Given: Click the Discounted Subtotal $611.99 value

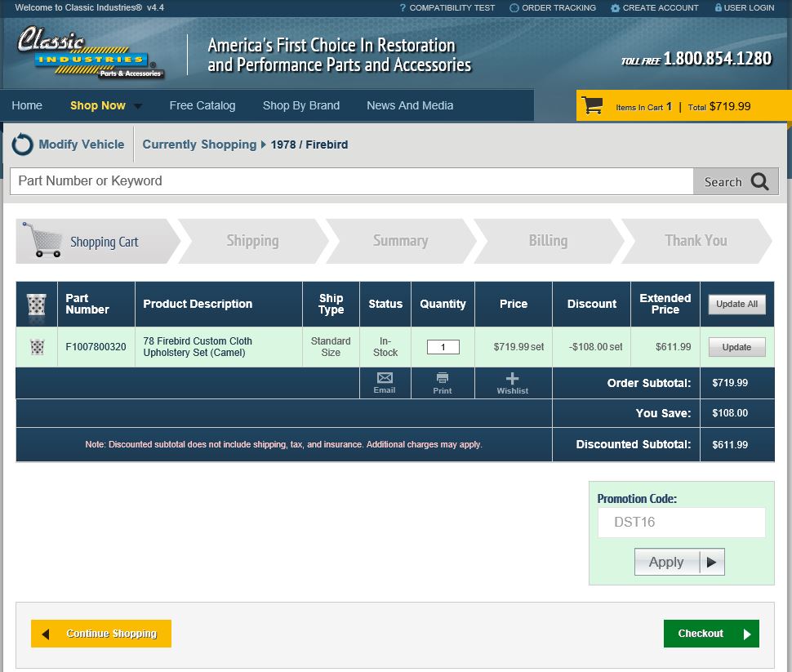Looking at the screenshot, I should click(x=730, y=445).
